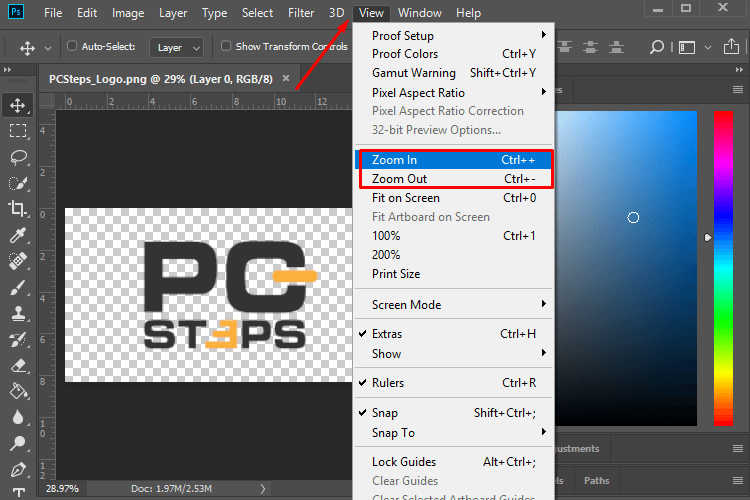Choose 200% zoom option
This screenshot has height=500, width=750.
(x=453, y=255)
